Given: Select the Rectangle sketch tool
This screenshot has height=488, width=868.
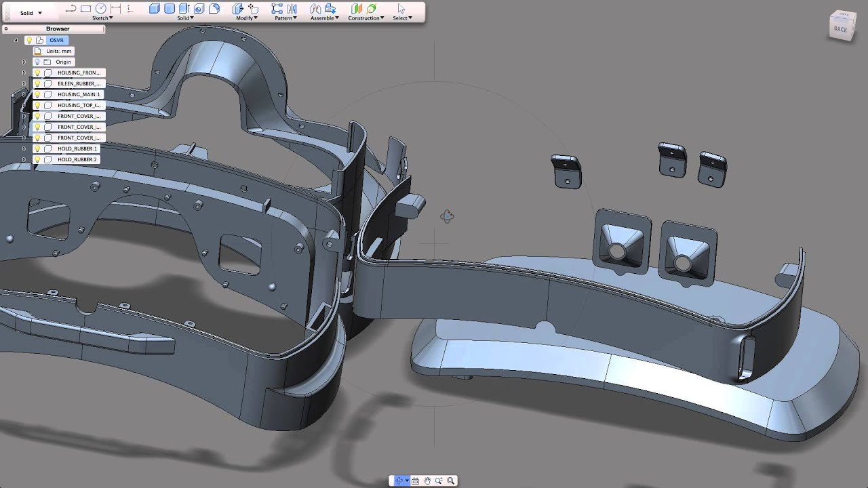Looking at the screenshot, I should (x=85, y=9).
